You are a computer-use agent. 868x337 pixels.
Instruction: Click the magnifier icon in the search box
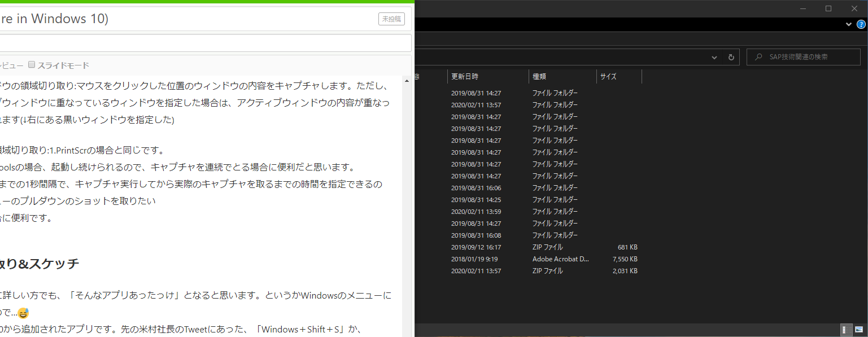[758, 56]
